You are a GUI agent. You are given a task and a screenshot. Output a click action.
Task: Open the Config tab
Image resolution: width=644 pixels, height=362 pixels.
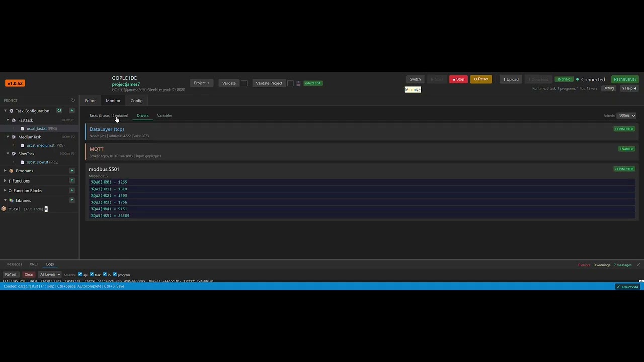pyautogui.click(x=136, y=100)
